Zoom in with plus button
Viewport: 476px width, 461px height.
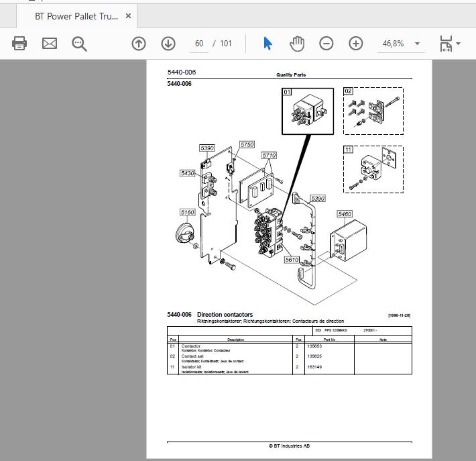356,44
